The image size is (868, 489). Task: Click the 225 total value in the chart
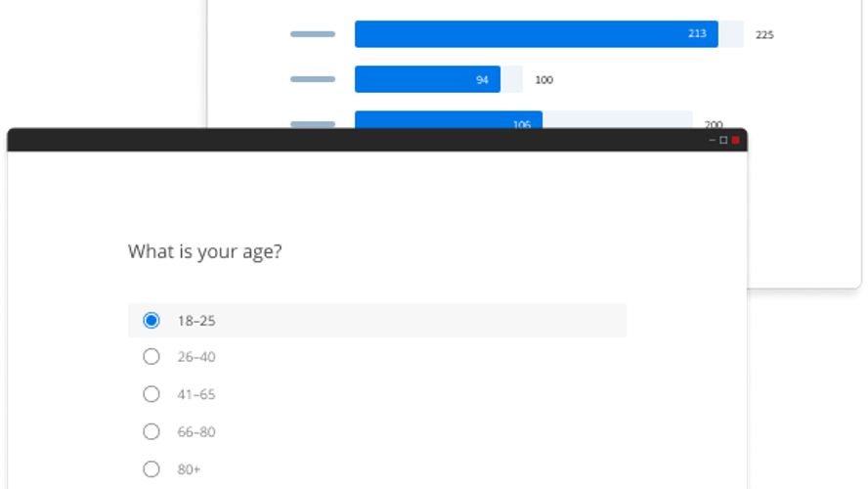(764, 35)
